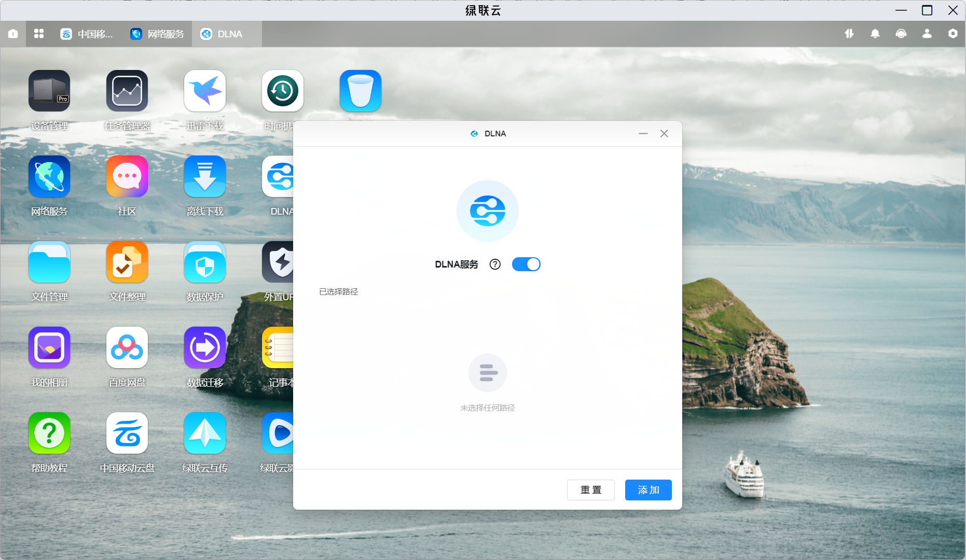
Task: Open the recycle bin icon on desktop
Action: pyautogui.click(x=361, y=91)
